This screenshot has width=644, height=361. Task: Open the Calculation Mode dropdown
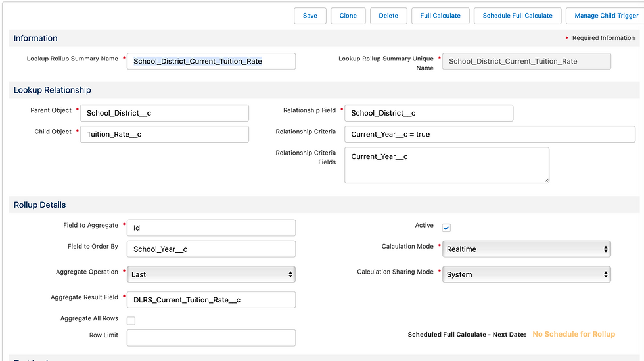point(526,249)
